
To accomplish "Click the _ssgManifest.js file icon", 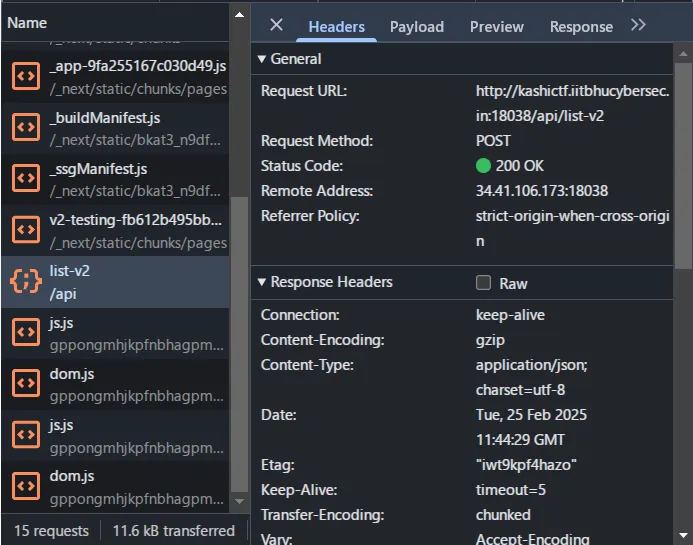I will tap(25, 177).
